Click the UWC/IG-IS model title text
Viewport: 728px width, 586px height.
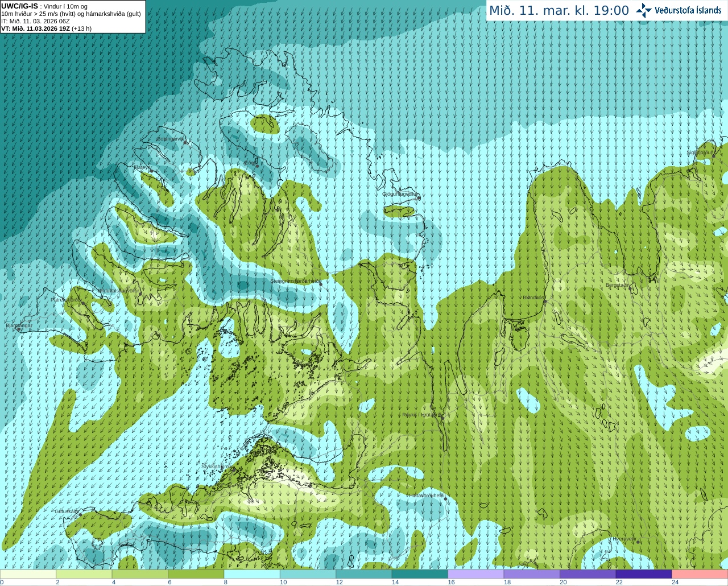tap(20, 6)
